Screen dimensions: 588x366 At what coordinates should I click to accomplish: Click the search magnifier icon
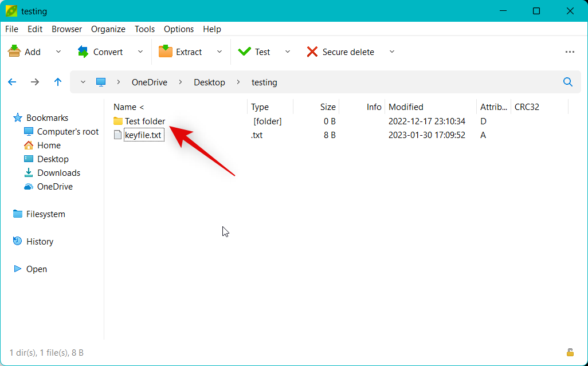point(568,82)
